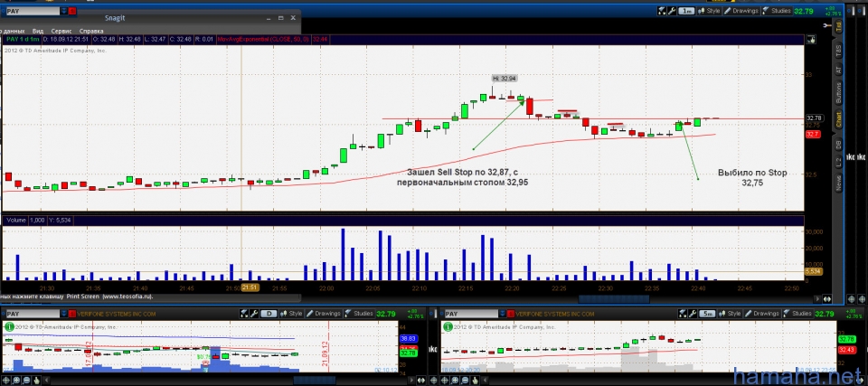Click share studies icon on daily chart toolbar
Viewport: 868px width, 386px height.
(x=244, y=314)
